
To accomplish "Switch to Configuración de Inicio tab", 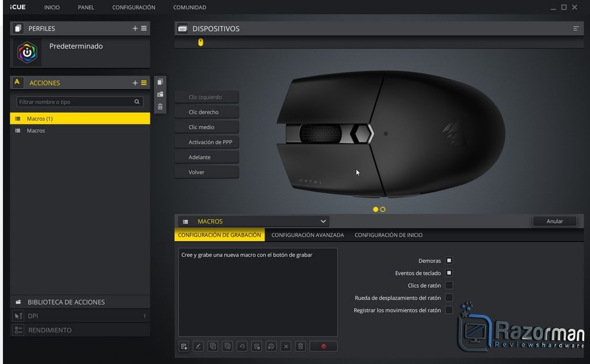I will pos(388,235).
